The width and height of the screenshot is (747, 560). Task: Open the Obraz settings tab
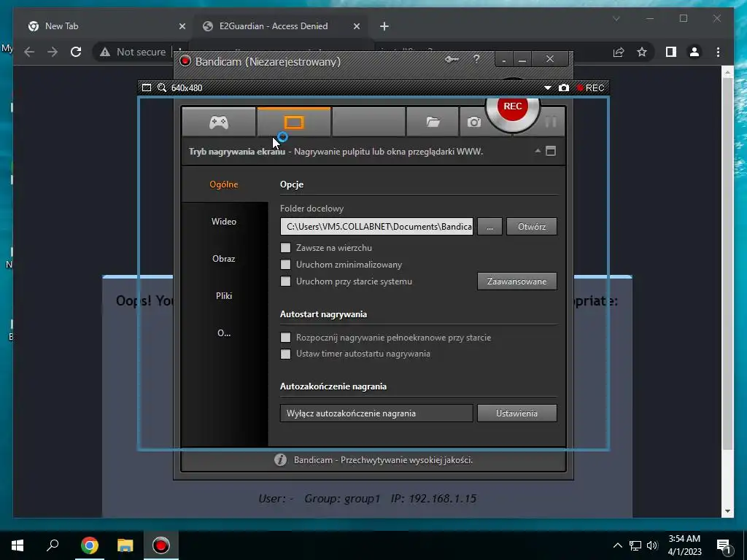tap(224, 259)
